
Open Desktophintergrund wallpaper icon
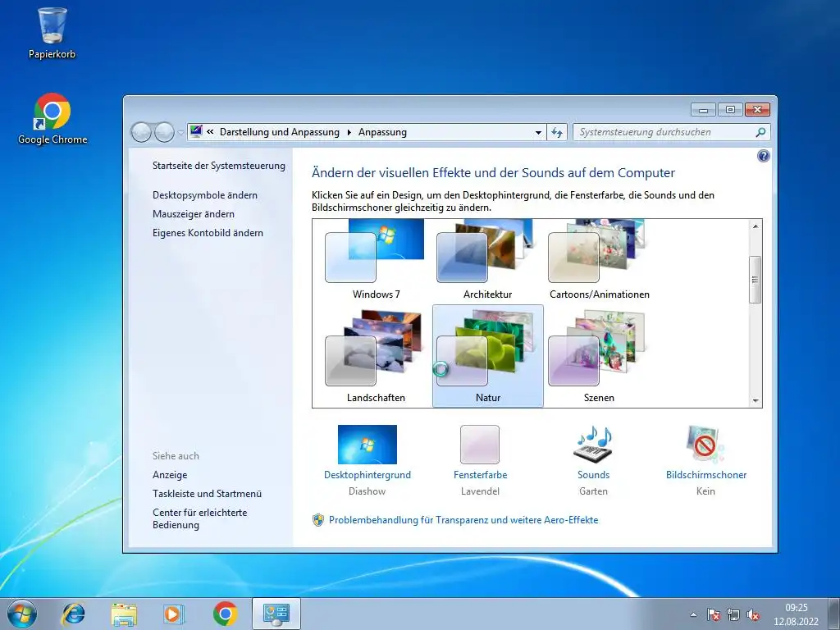click(x=367, y=445)
